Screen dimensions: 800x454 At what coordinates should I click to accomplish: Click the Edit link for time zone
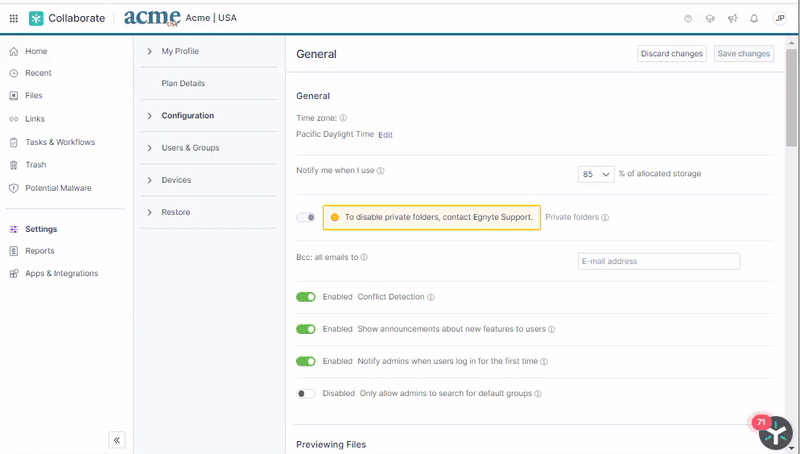click(385, 135)
